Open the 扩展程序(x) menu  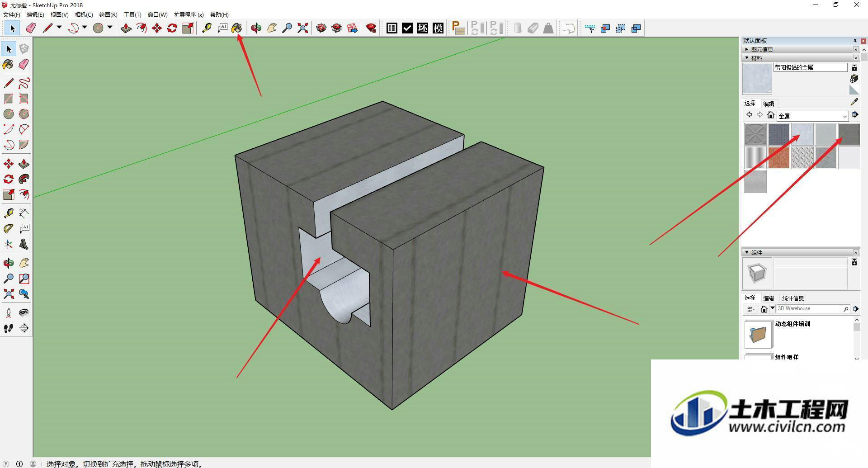coord(189,15)
